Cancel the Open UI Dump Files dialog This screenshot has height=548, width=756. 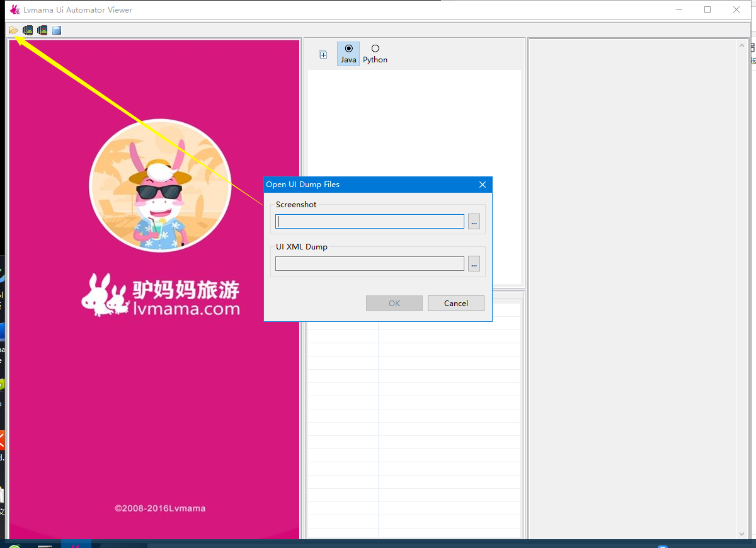(455, 303)
